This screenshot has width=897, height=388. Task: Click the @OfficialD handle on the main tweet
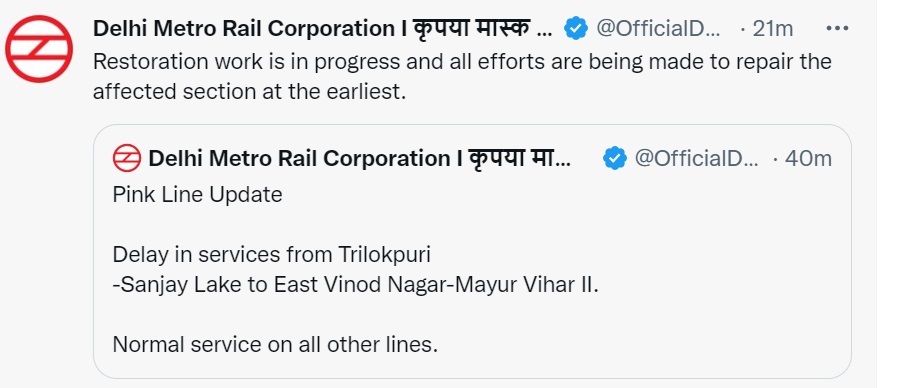point(658,28)
